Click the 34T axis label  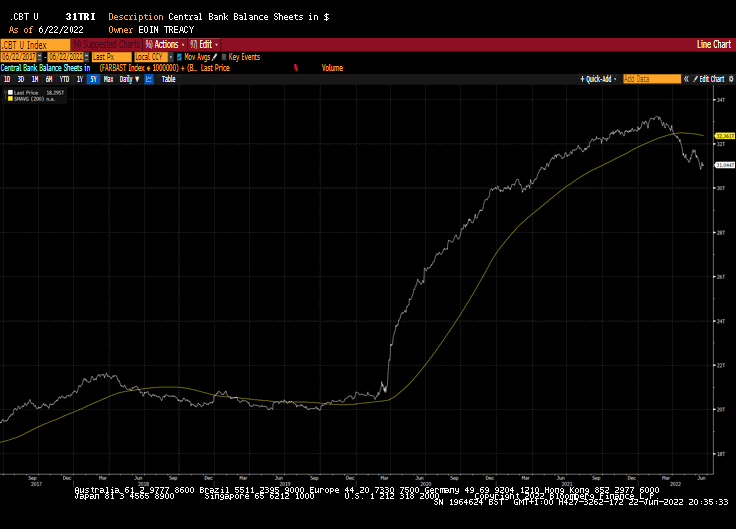pyautogui.click(x=720, y=100)
